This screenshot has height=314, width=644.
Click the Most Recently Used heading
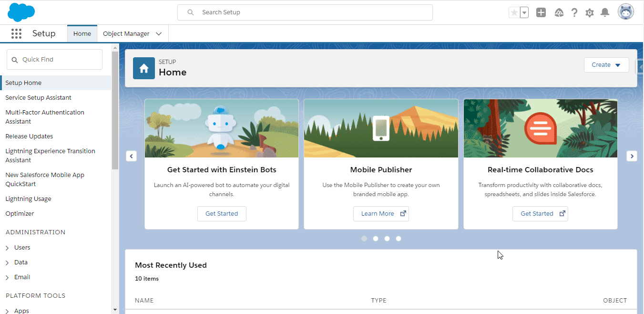(171, 265)
